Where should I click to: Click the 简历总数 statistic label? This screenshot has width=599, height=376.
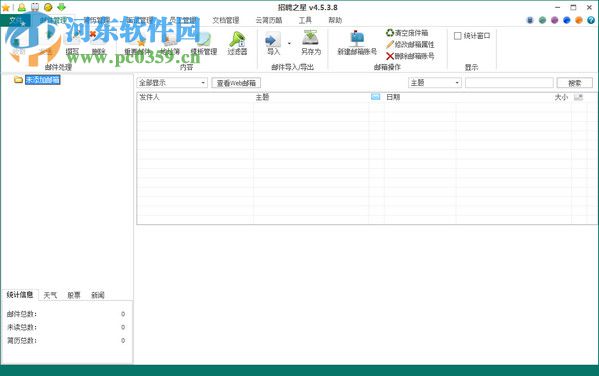21,340
